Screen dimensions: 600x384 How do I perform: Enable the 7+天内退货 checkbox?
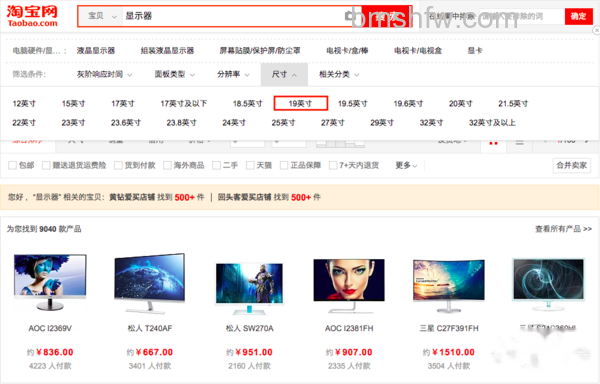coord(333,165)
